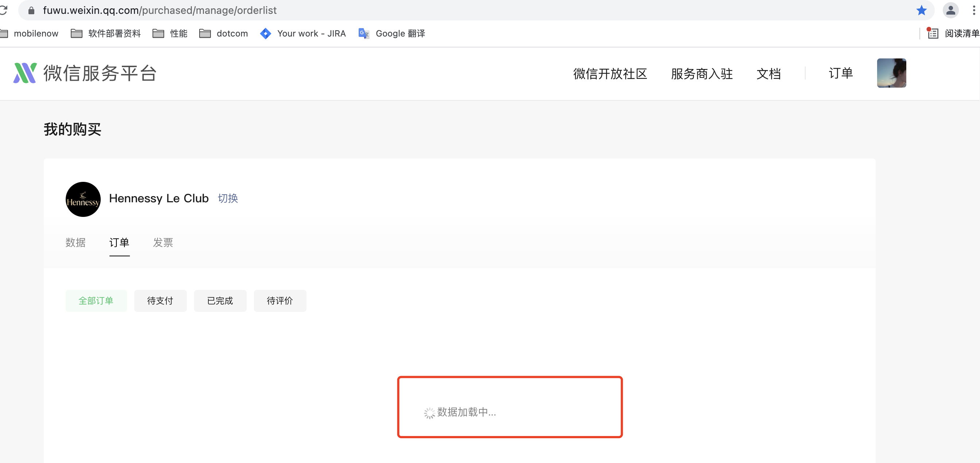980x463 pixels.
Task: Switch to the 发票 tab
Action: 163,242
